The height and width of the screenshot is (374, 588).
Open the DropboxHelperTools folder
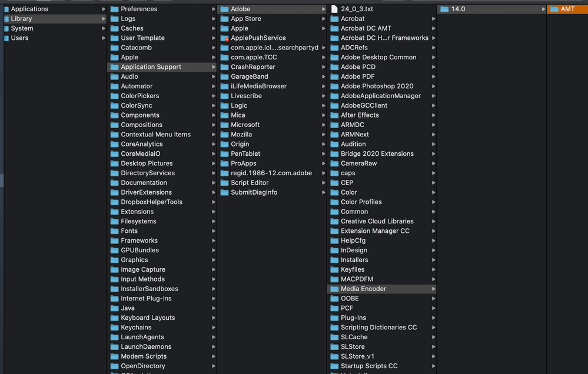162,202
